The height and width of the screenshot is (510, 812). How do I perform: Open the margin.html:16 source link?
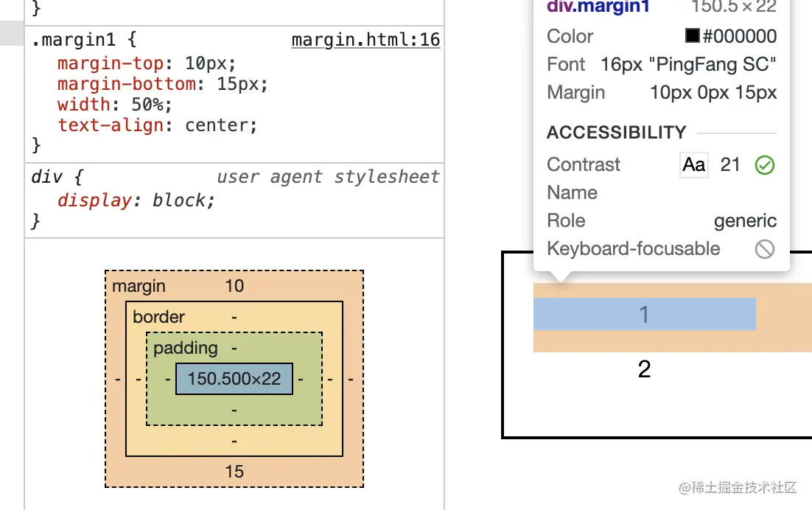pyautogui.click(x=365, y=40)
